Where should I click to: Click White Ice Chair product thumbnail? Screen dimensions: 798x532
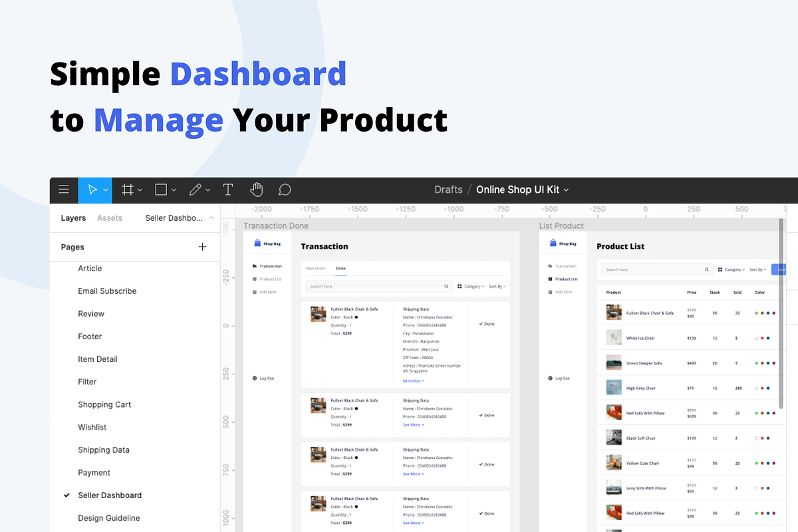[614, 338]
